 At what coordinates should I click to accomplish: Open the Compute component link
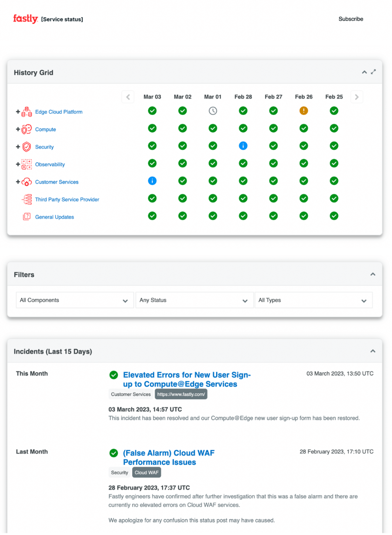click(46, 129)
